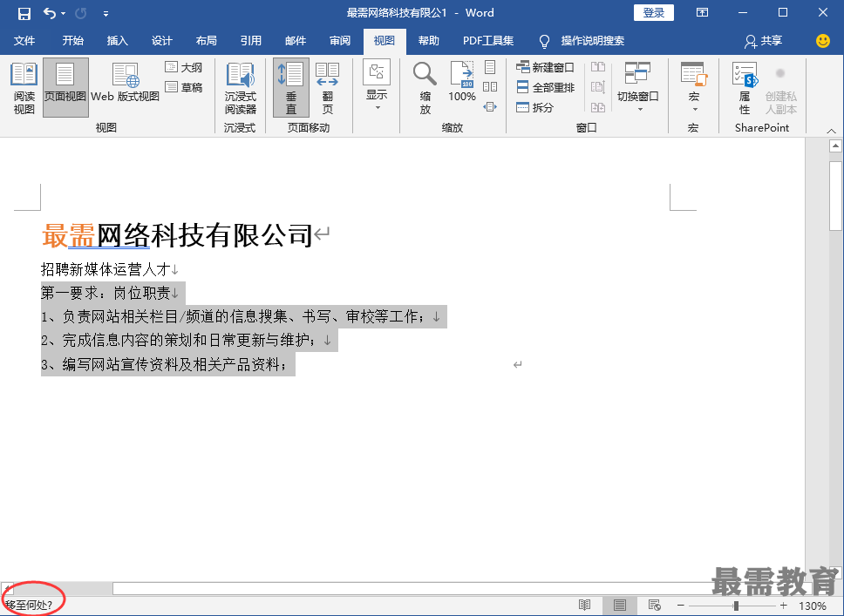Screen dimensions: 844x616
Task: Switch to 草稿 draft view
Action: click(184, 86)
